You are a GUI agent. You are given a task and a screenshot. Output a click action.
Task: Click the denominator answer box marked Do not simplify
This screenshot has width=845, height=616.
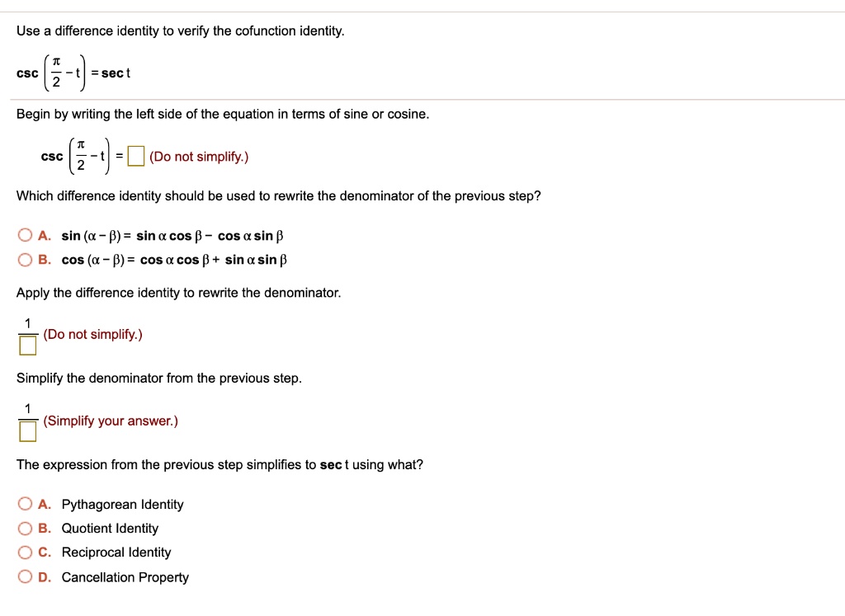pyautogui.click(x=27, y=345)
